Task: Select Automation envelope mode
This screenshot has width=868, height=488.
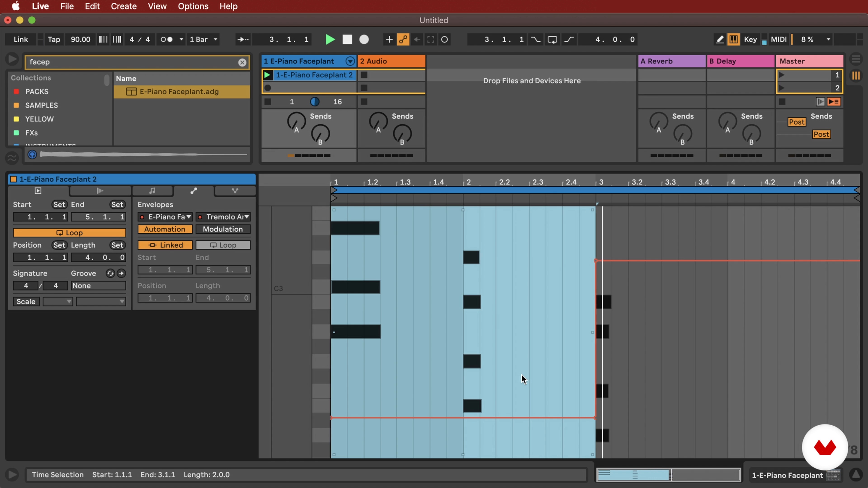Action: [x=165, y=229]
